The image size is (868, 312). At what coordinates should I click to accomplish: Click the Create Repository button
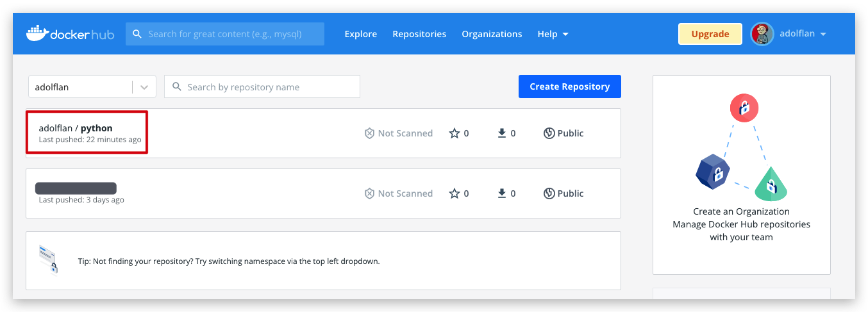tap(570, 86)
